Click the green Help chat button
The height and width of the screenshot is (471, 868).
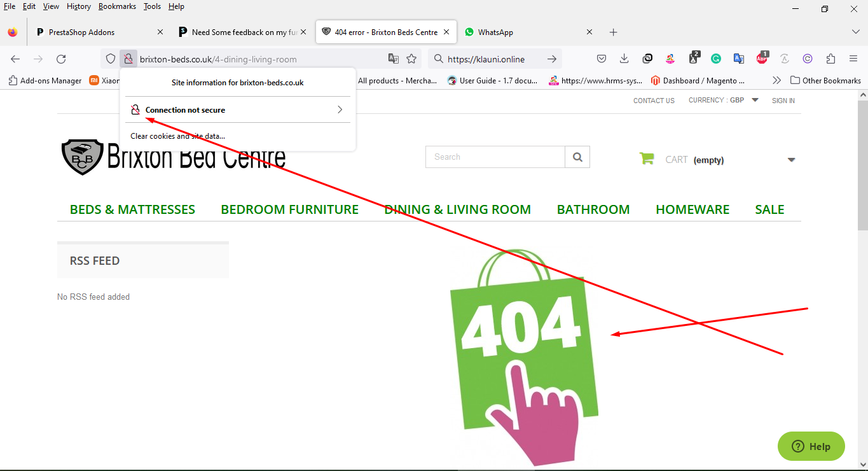click(x=811, y=446)
